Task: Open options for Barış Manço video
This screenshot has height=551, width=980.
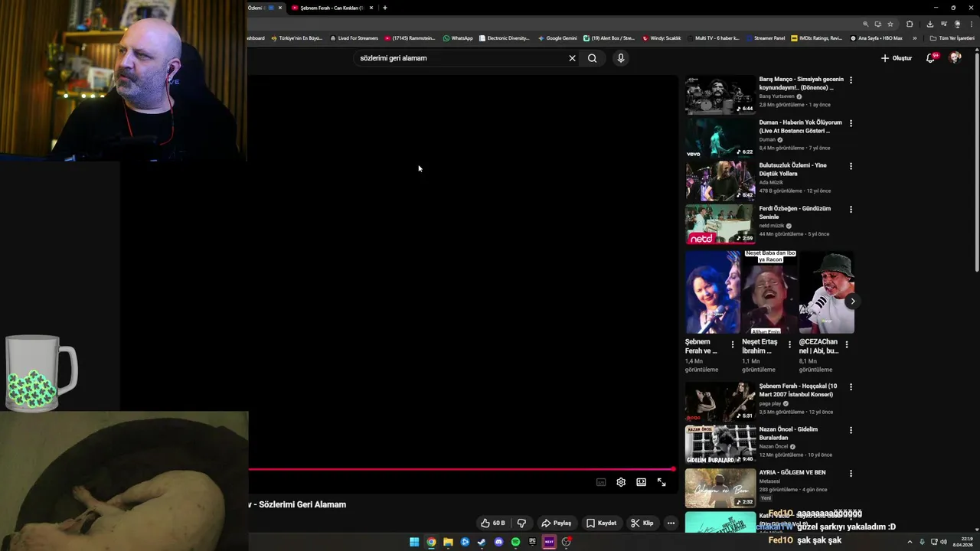Action: point(851,80)
